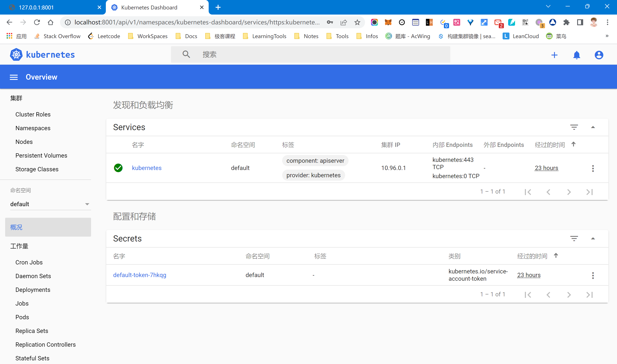This screenshot has width=617, height=364.
Task: Open Namespaces in sidebar
Action: [x=33, y=128]
